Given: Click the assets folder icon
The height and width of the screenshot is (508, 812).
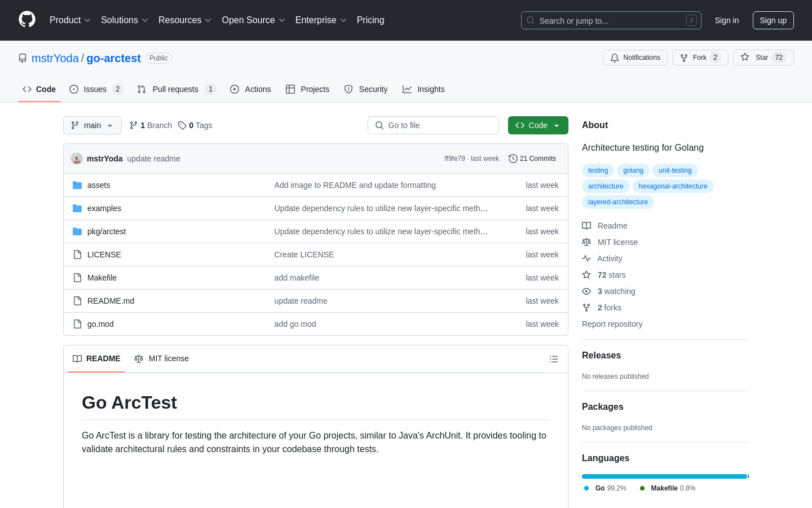Looking at the screenshot, I should (x=77, y=185).
